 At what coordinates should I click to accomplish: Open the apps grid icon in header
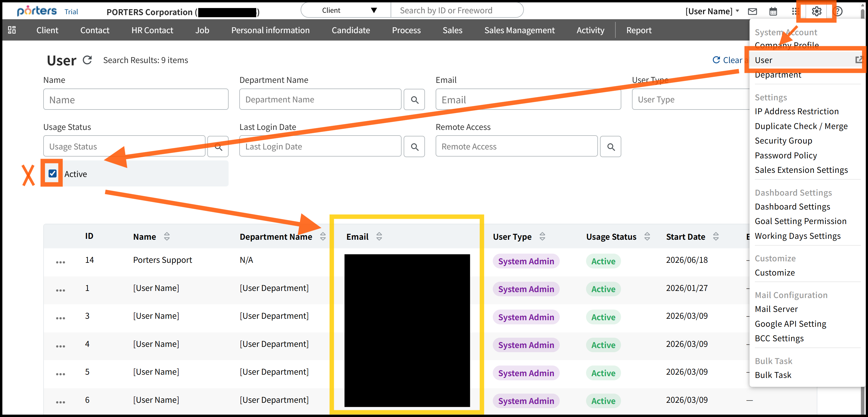(x=795, y=12)
